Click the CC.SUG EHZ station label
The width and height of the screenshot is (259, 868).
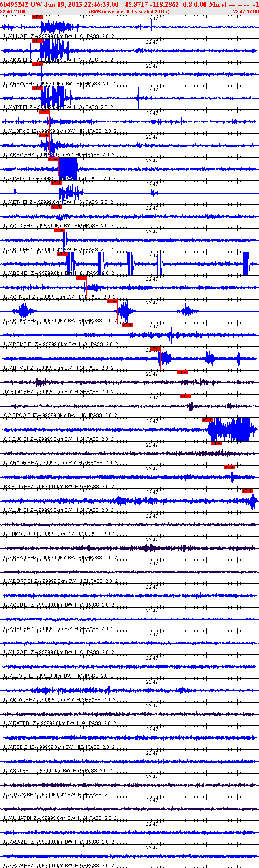[x=19, y=439]
